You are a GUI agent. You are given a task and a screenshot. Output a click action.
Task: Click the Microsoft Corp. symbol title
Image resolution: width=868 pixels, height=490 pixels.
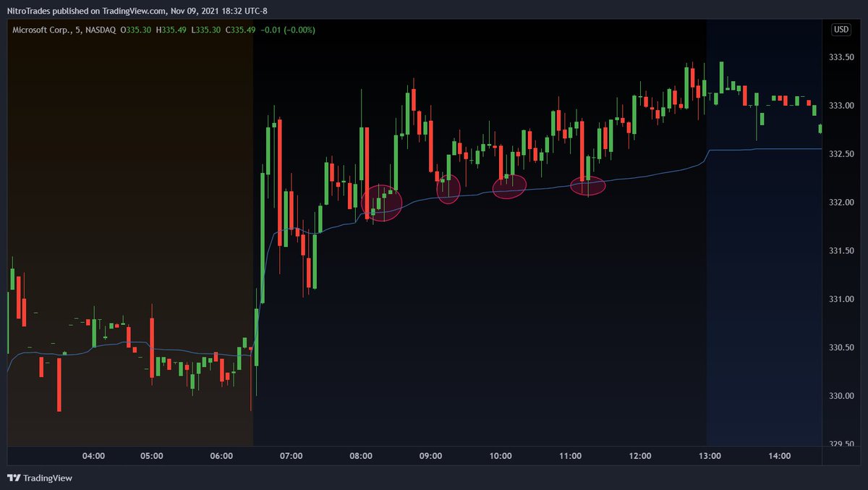pyautogui.click(x=41, y=30)
